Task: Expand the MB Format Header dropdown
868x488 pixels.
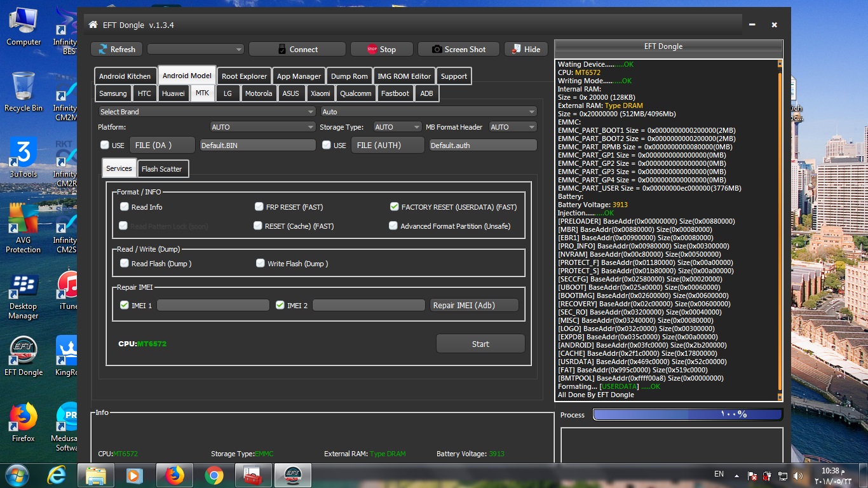Action: (x=513, y=127)
